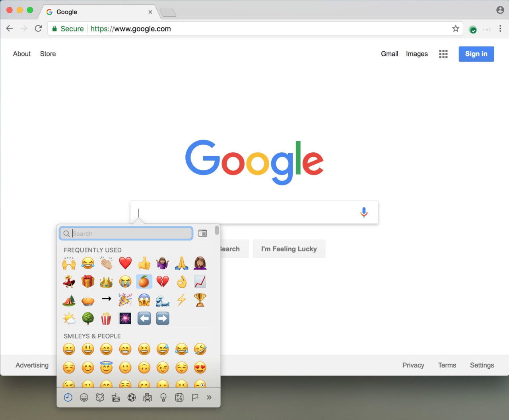This screenshot has width=509, height=420.
Task: Open Flags category tab
Action: pyautogui.click(x=195, y=397)
